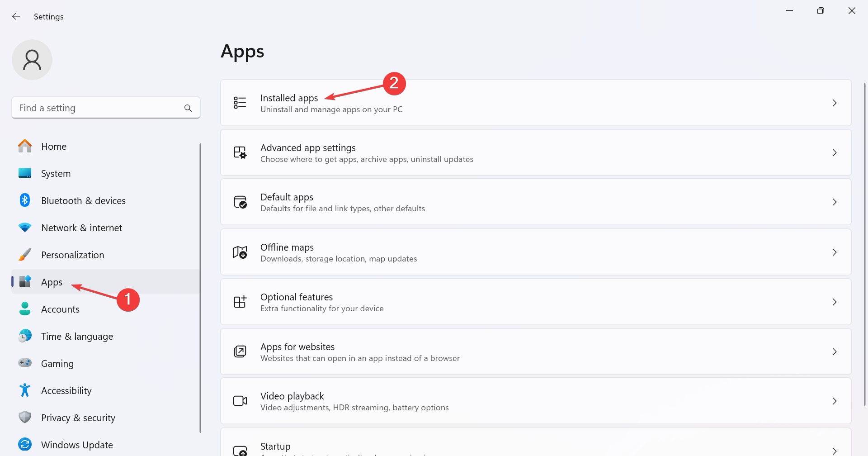Click the user profile avatar
The height and width of the screenshot is (456, 868).
(32, 60)
